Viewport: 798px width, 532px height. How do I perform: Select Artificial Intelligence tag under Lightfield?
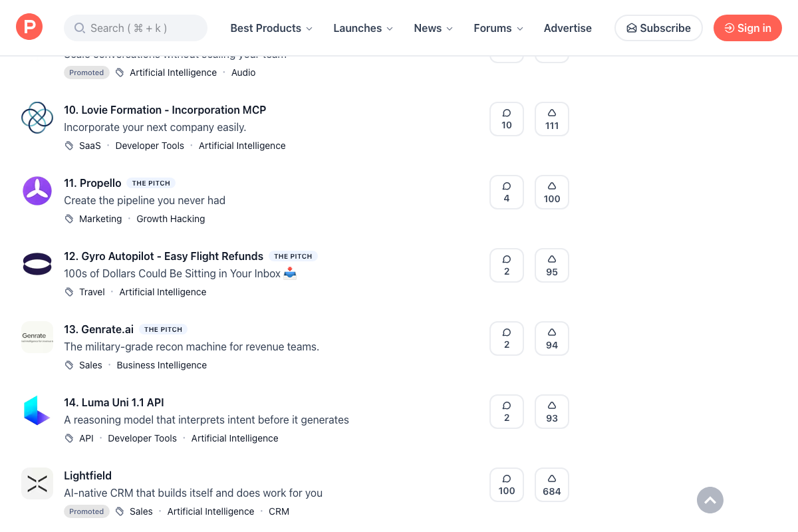pos(211,511)
